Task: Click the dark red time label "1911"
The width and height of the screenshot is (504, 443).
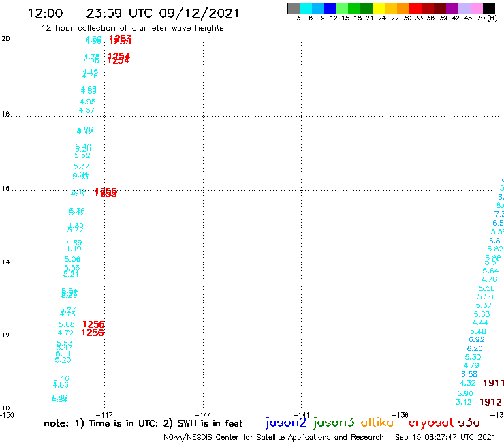Action: [493, 383]
